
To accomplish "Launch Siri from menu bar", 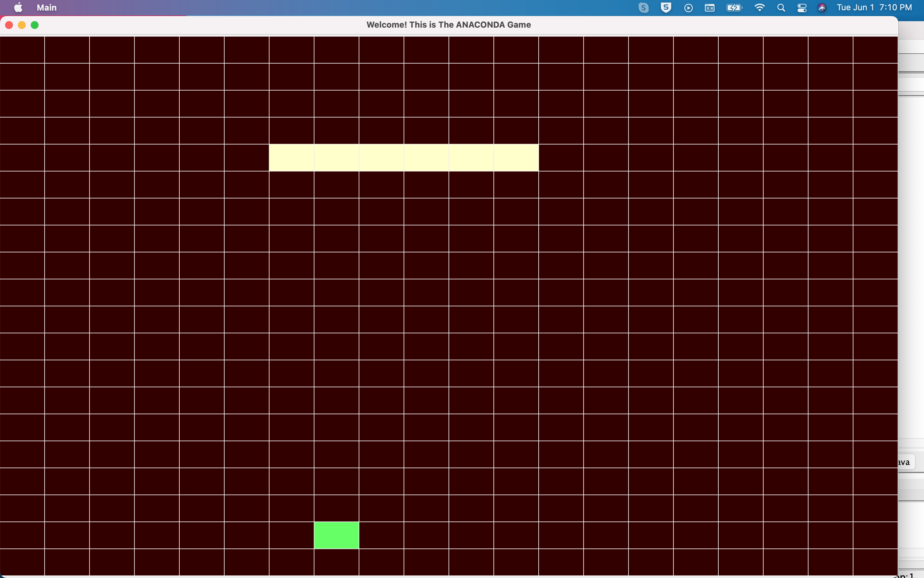I will (822, 8).
